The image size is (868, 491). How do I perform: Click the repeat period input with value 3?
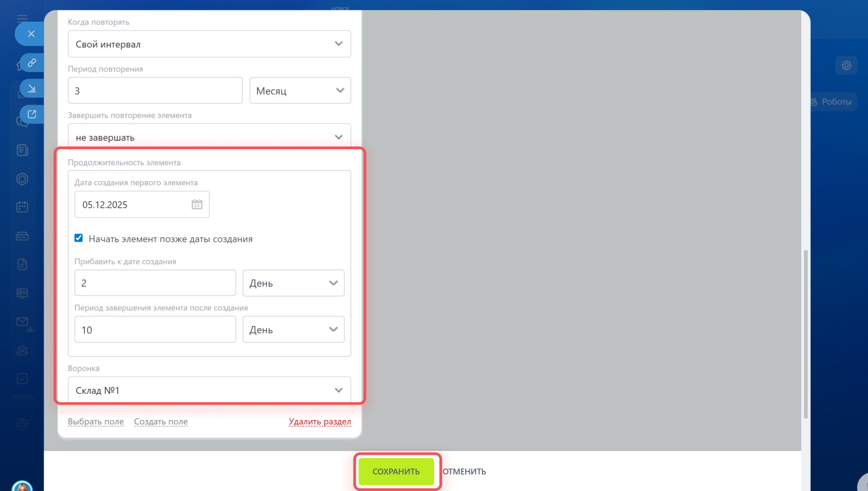pyautogui.click(x=155, y=91)
